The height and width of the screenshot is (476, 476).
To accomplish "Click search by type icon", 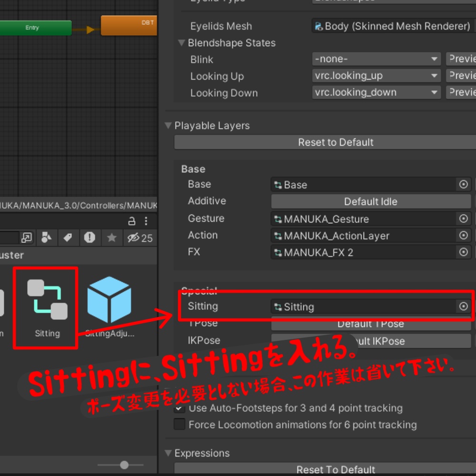I will 46,238.
